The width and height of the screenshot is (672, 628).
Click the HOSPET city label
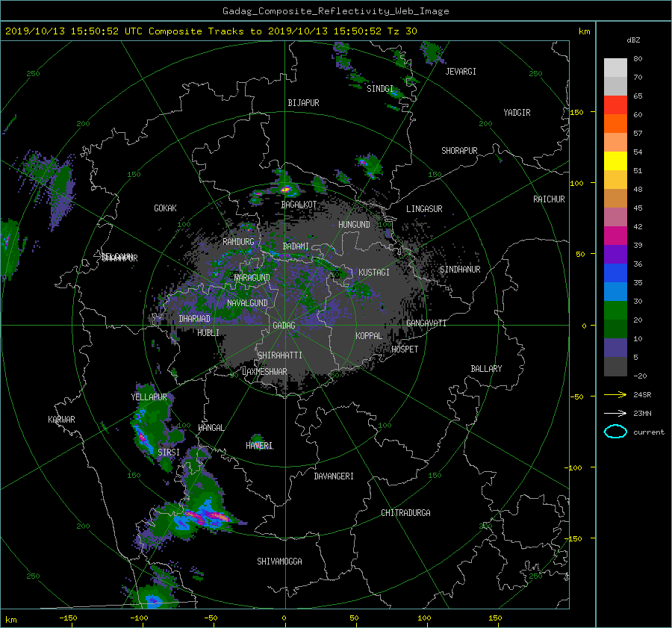coord(405,349)
